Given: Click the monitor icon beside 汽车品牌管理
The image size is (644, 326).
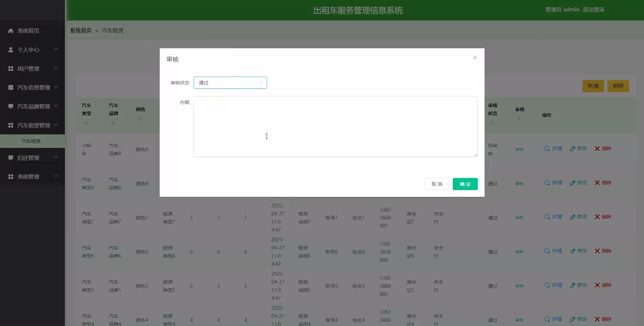Looking at the screenshot, I should (11, 106).
